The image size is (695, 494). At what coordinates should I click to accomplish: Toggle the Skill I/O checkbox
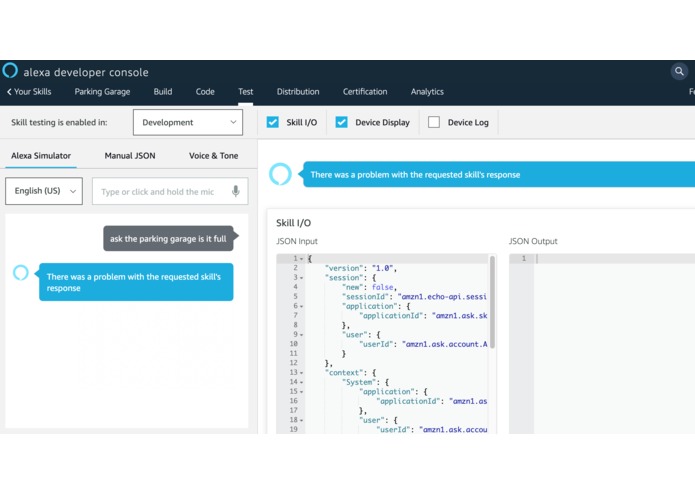click(273, 122)
